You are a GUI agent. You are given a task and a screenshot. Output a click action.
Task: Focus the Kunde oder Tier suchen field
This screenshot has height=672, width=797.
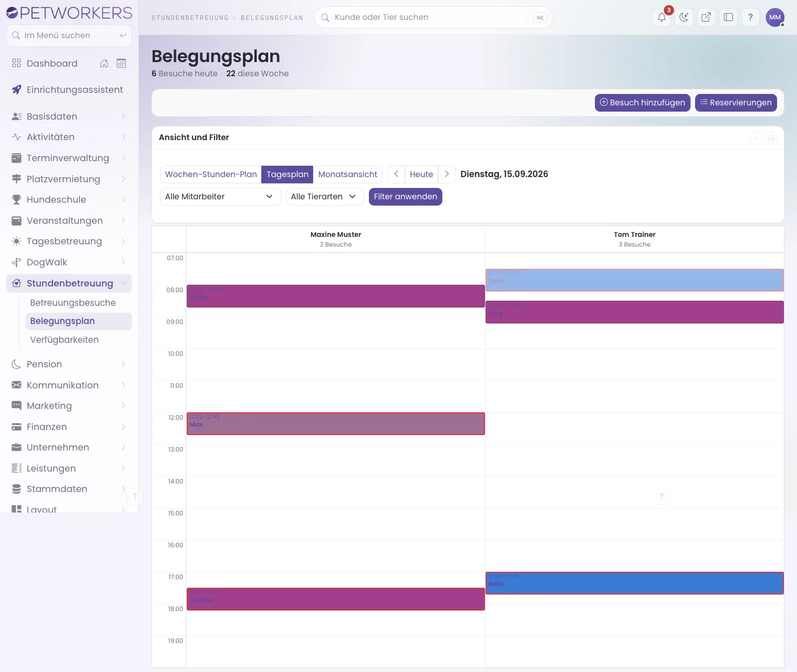[433, 18]
